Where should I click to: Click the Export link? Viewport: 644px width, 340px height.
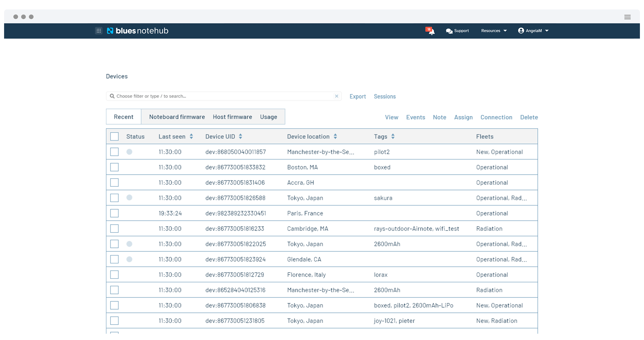358,96
